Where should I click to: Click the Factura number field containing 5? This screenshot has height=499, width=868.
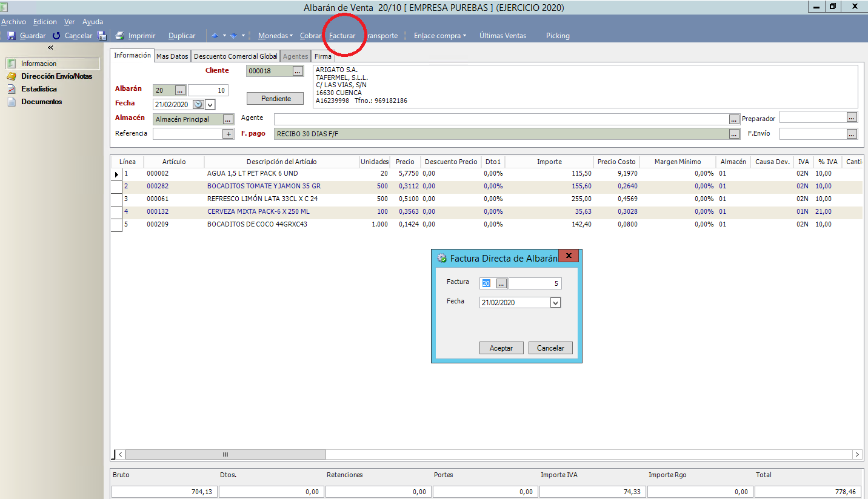[x=535, y=283]
